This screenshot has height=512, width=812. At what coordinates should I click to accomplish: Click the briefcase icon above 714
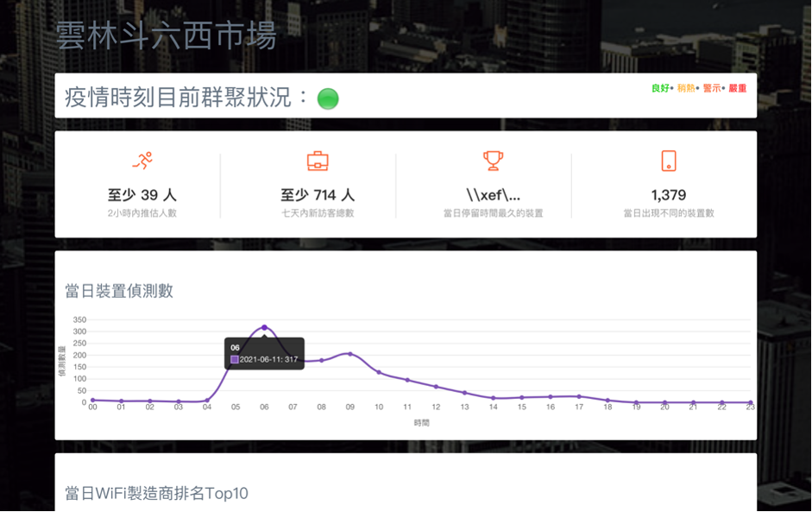(318, 161)
